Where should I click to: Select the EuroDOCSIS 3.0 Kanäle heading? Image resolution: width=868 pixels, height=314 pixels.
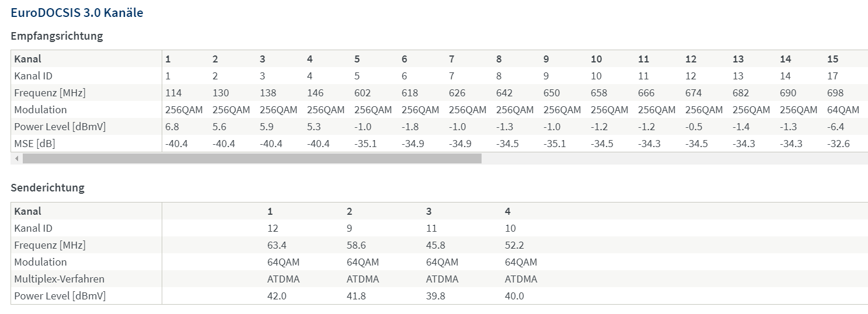77,13
